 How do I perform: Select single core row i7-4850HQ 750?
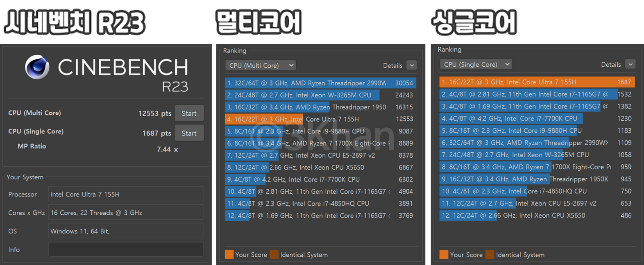click(537, 191)
